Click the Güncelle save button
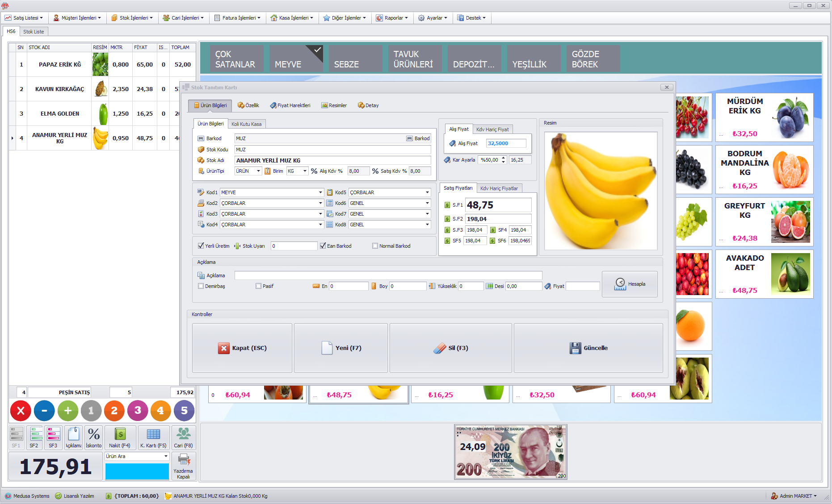This screenshot has width=832, height=504. (x=588, y=348)
